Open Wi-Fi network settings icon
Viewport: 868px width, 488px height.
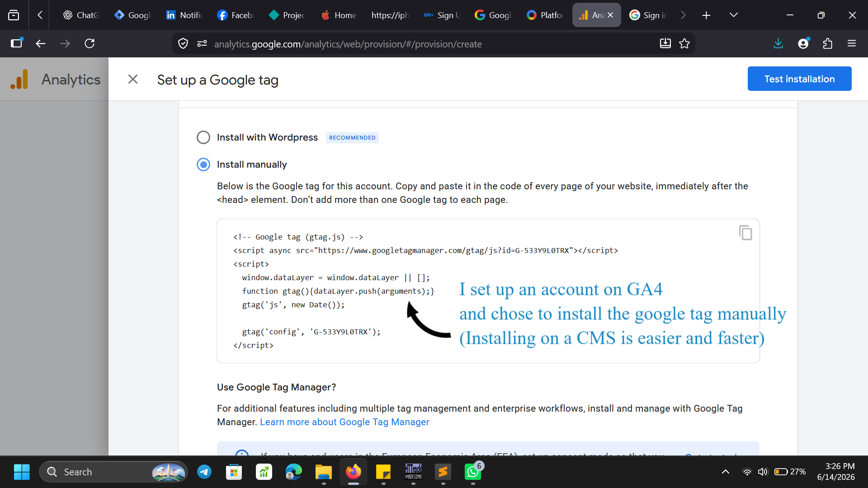click(747, 472)
